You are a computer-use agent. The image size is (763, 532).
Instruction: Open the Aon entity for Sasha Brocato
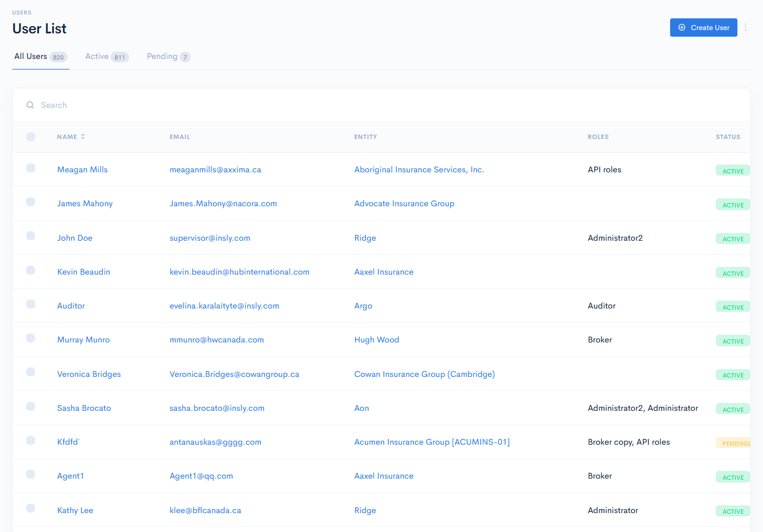(x=361, y=407)
